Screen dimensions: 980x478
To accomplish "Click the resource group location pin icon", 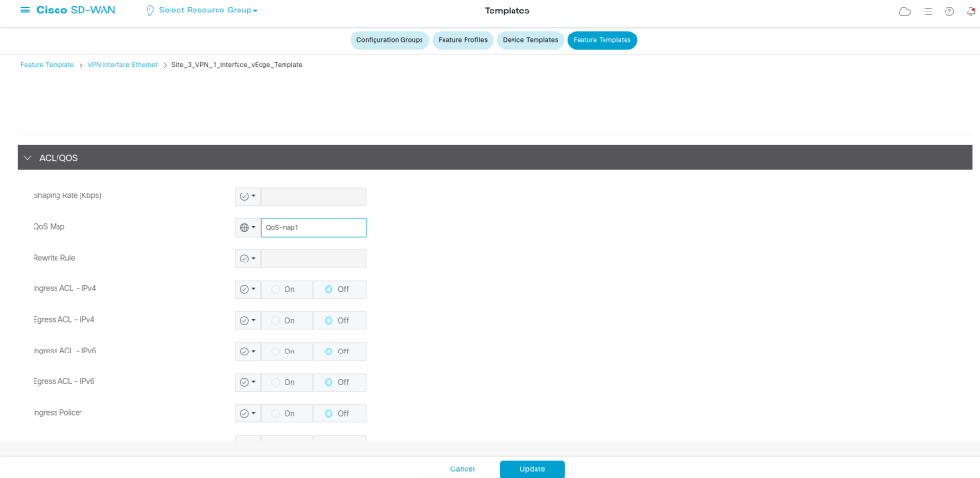I will (x=149, y=11).
